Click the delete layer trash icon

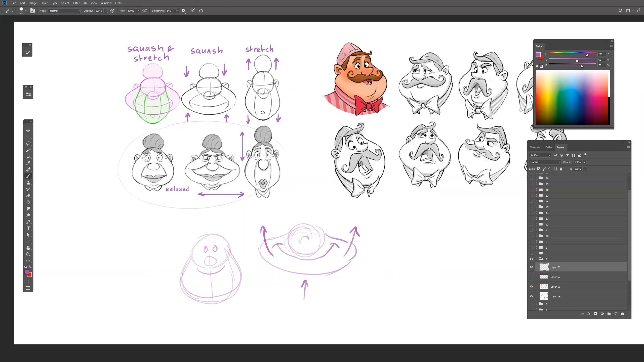point(623,314)
